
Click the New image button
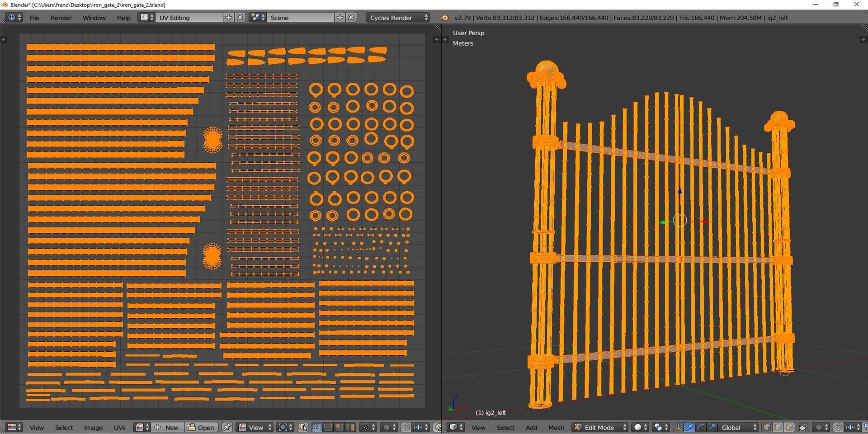[167, 427]
